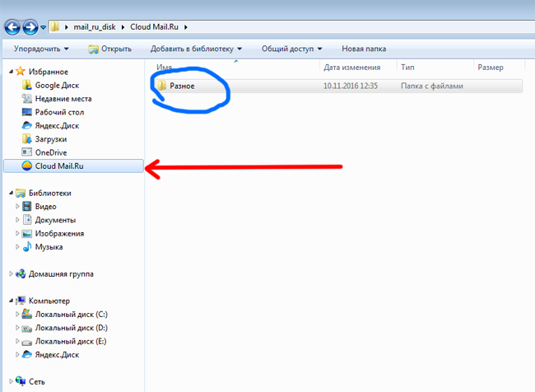Expand the Домашняя группа tree node
Image resolution: width=535 pixels, height=392 pixels.
[x=11, y=274]
